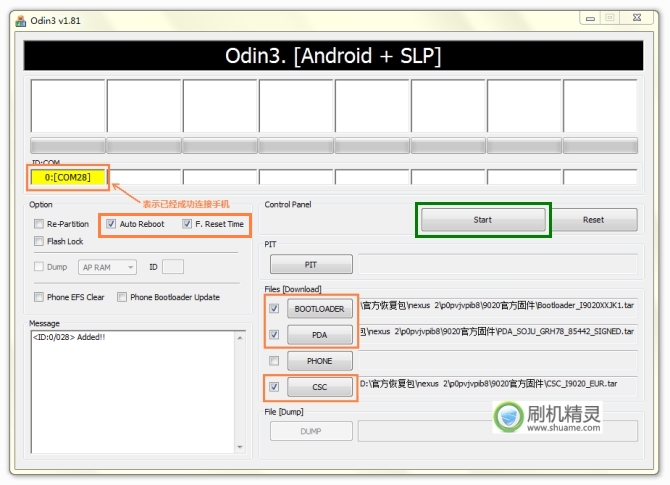Click the PIT file path field
This screenshot has height=485, width=670.
click(498, 264)
